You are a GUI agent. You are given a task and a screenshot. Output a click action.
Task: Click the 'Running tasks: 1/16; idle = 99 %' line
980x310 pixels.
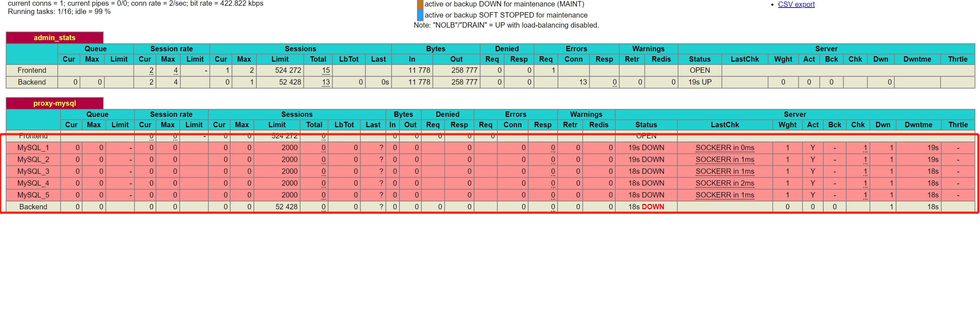click(x=60, y=12)
